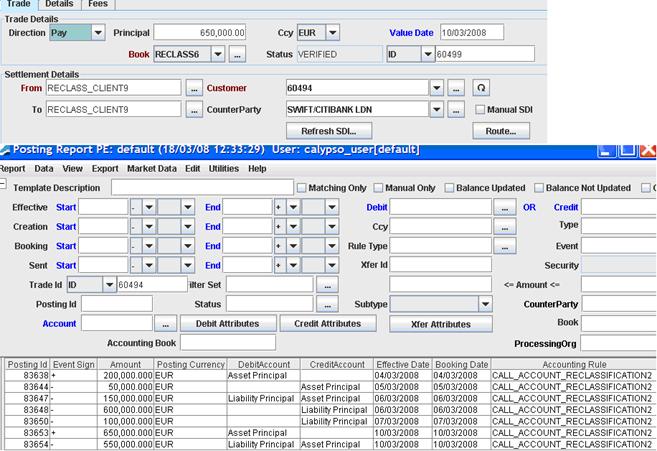
Task: Click Xfer Id input field
Action: coord(440,265)
